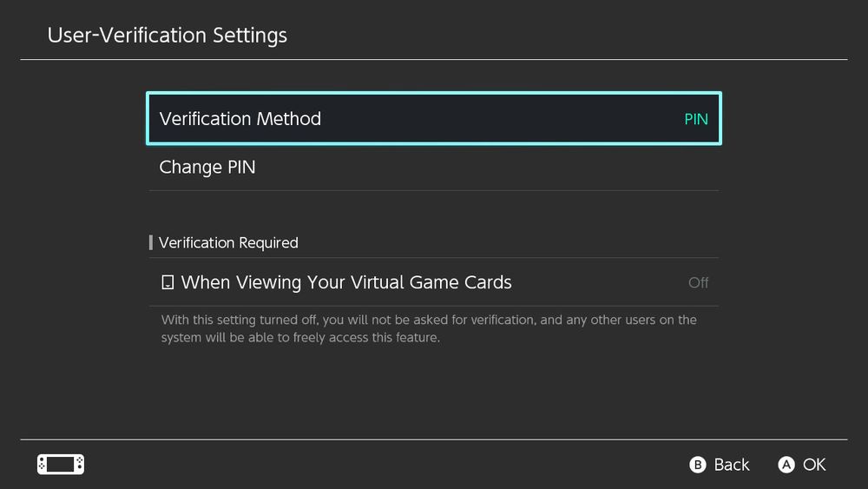The image size is (868, 489).
Task: Select the Change PIN option
Action: [x=434, y=168]
